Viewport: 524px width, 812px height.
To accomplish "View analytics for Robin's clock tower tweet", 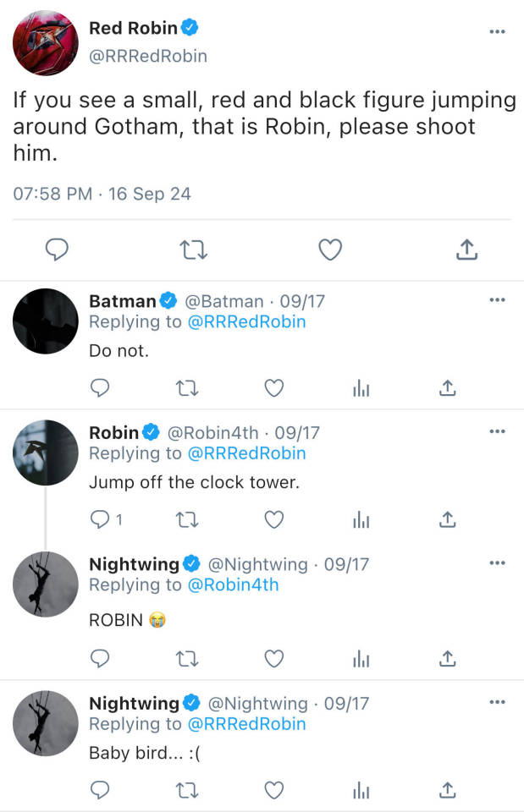I will (361, 519).
